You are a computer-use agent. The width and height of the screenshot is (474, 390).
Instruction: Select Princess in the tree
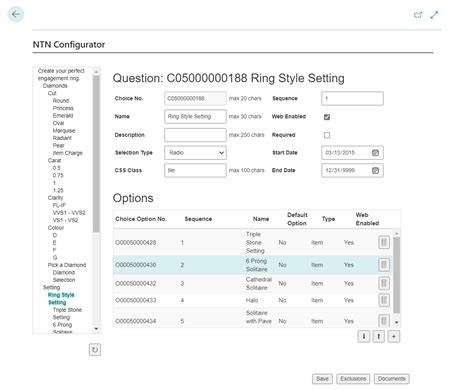pos(63,108)
